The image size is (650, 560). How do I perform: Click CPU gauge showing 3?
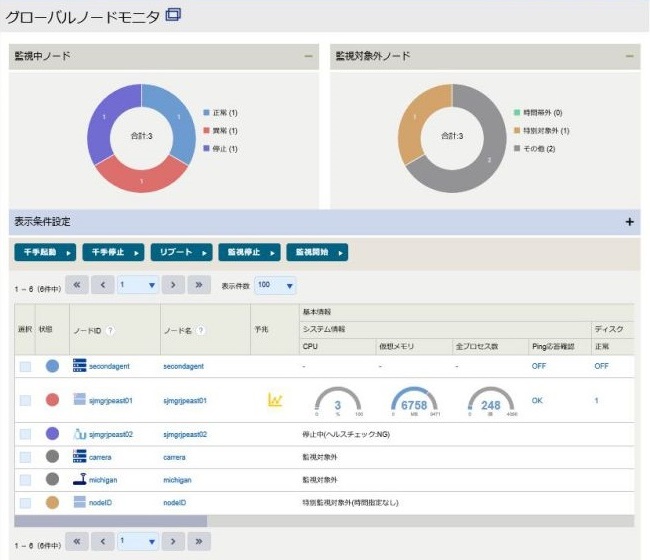(338, 401)
